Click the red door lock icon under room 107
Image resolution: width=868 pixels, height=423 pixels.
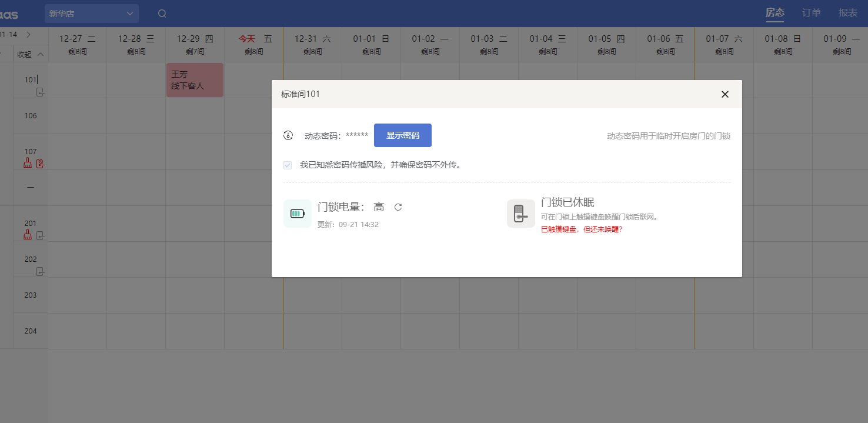click(x=40, y=164)
